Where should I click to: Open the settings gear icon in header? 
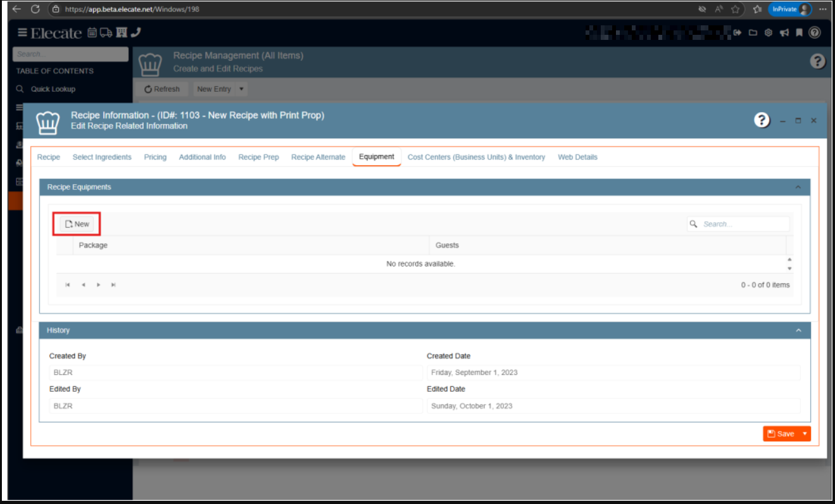tap(769, 33)
